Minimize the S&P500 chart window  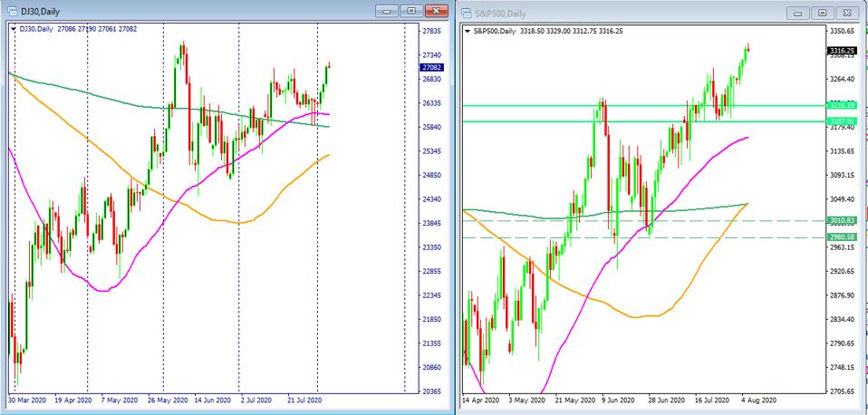(798, 13)
